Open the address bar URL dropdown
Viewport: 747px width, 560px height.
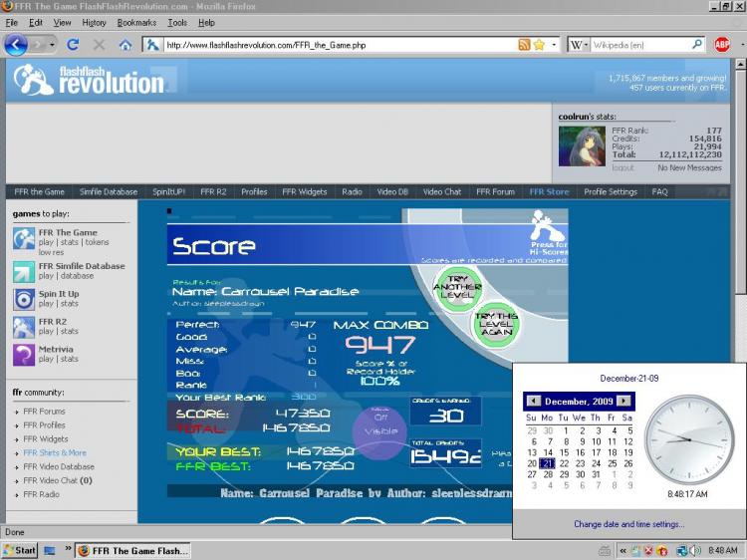pyautogui.click(x=554, y=45)
